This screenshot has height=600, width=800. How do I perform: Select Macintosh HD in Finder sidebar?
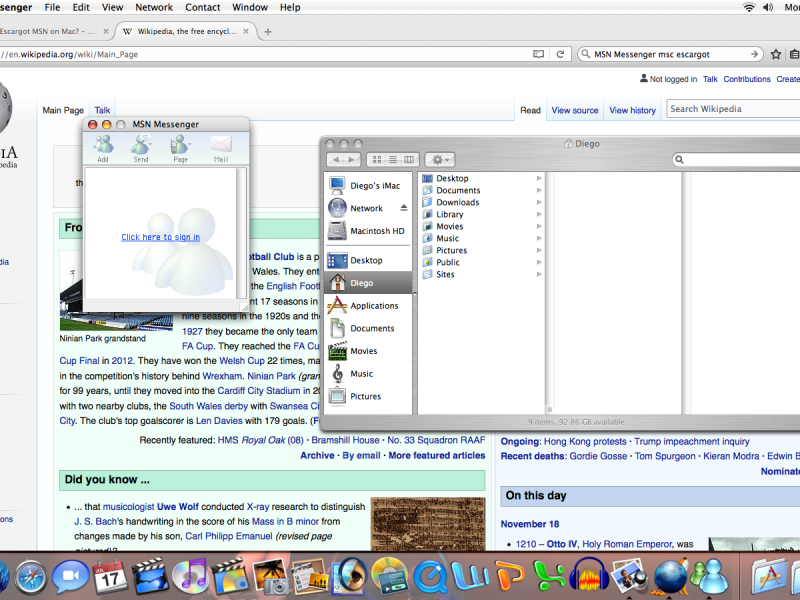(368, 231)
